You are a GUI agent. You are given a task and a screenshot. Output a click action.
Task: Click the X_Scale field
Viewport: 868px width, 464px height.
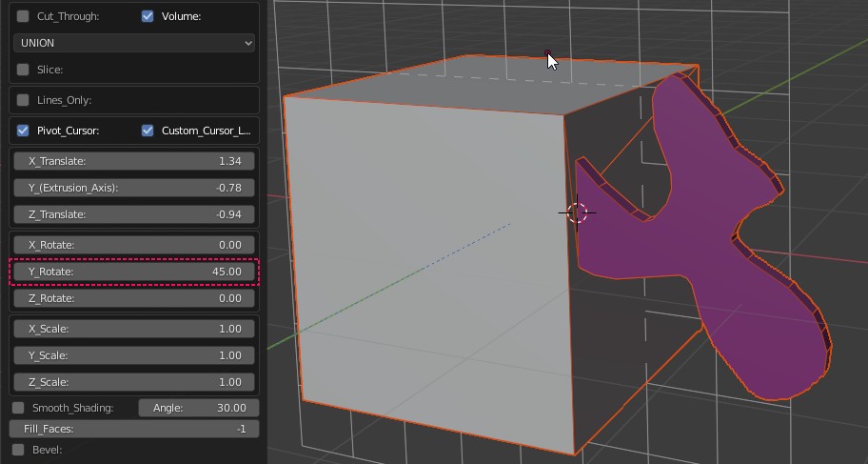point(134,329)
